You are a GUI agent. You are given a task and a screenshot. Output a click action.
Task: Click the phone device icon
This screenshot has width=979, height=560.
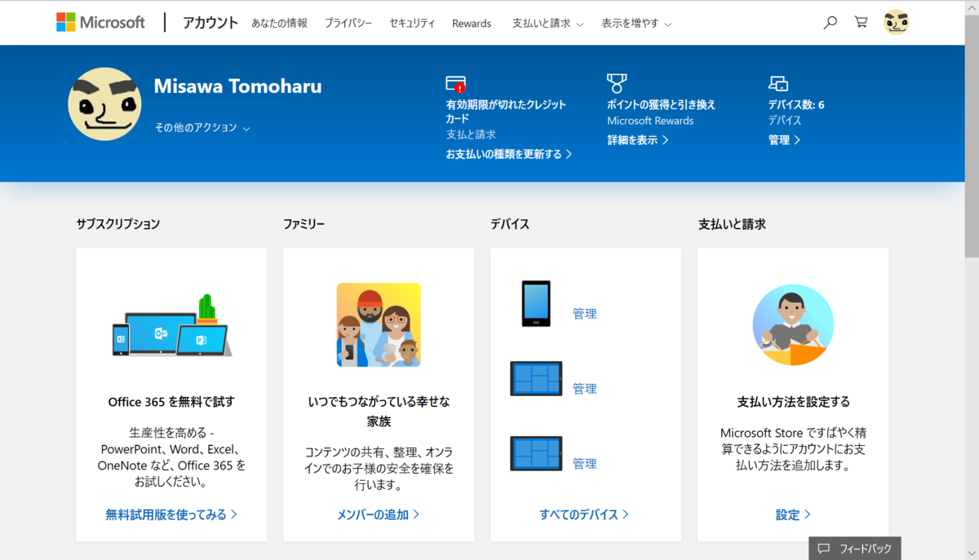[x=536, y=304]
